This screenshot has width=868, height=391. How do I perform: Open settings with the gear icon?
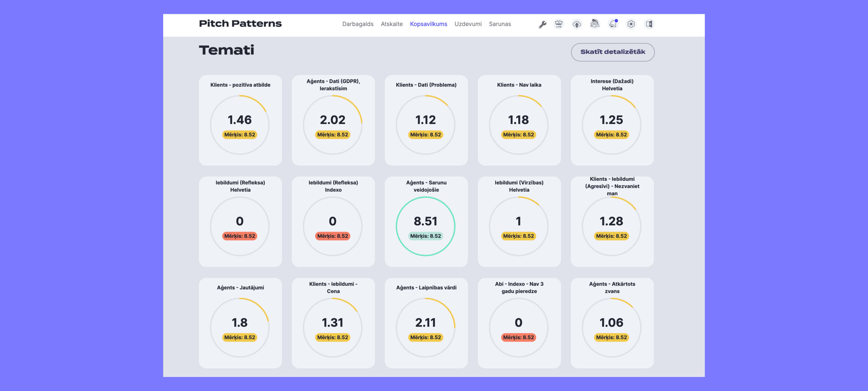point(631,24)
